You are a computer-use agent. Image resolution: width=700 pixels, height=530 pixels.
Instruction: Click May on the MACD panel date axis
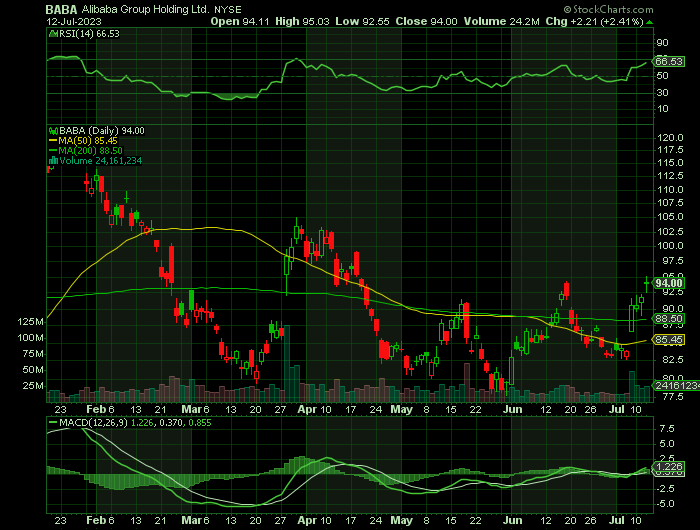click(x=401, y=520)
